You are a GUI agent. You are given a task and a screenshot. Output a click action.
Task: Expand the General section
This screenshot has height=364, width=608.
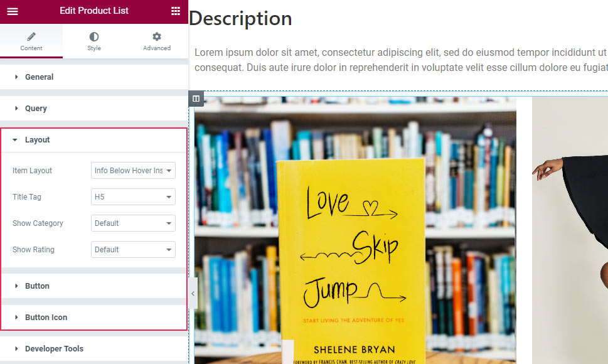39,77
